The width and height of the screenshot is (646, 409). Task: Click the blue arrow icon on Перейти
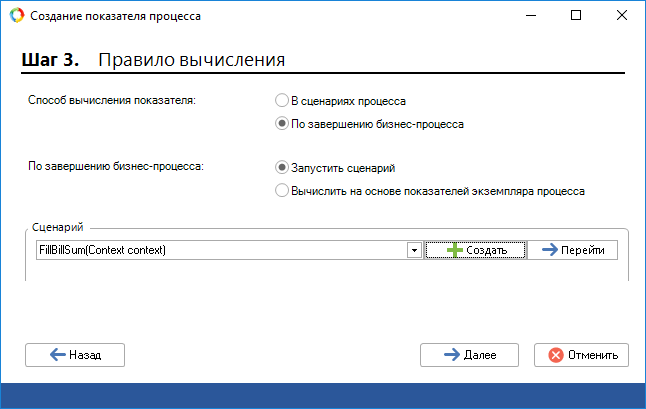coord(548,250)
